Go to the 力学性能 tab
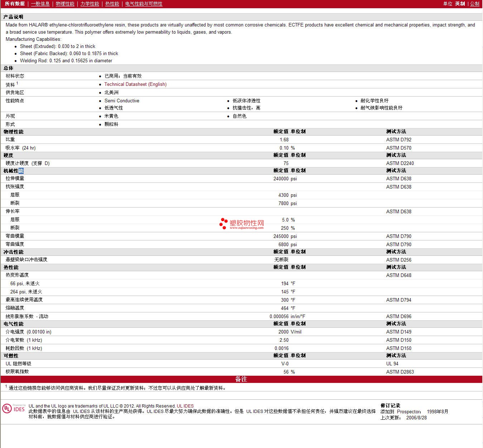The image size is (483, 448). (x=90, y=4)
